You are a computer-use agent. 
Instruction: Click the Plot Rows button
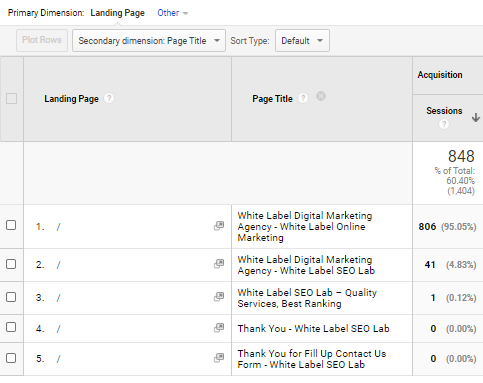tap(42, 40)
